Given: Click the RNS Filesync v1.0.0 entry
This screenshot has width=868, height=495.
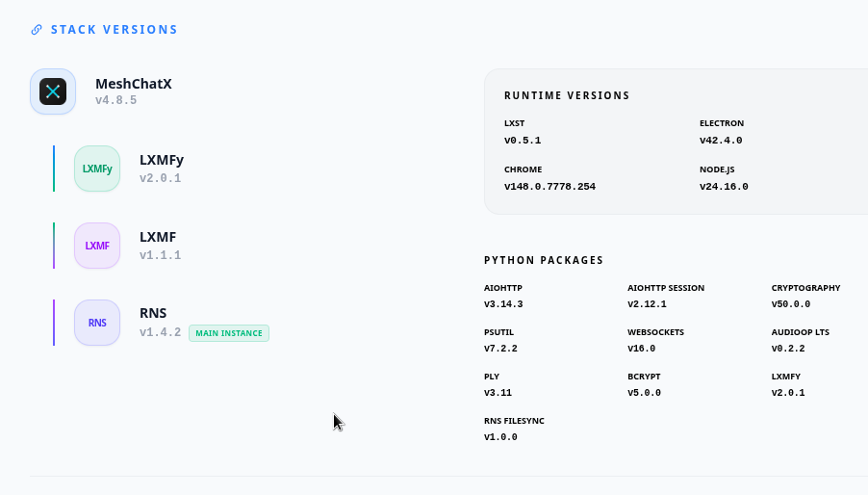Looking at the screenshot, I should 514,430.
